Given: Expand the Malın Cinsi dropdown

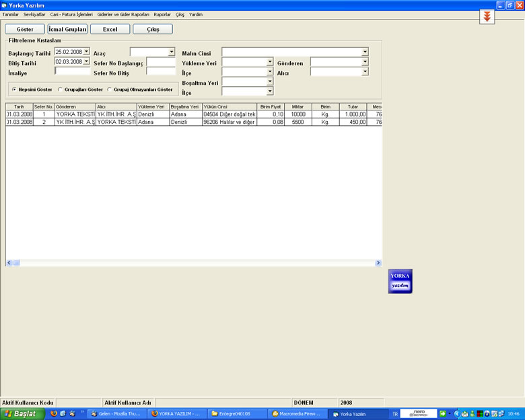Looking at the screenshot, I should [365, 52].
